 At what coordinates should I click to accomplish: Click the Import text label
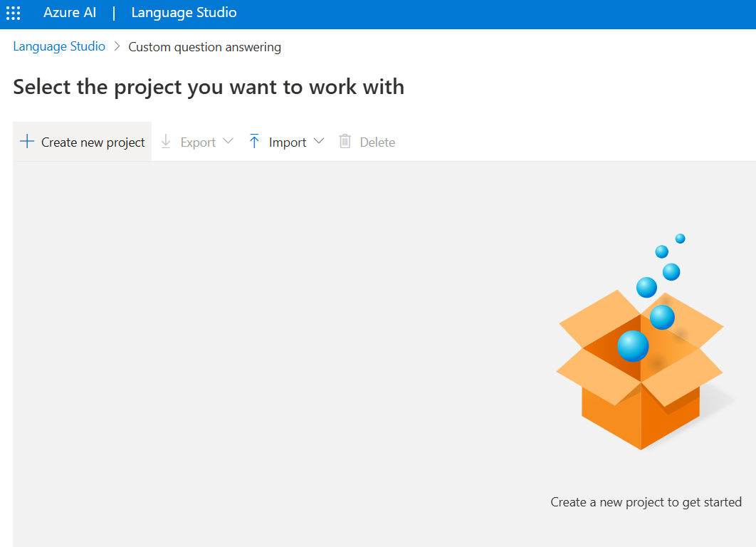[x=288, y=142]
